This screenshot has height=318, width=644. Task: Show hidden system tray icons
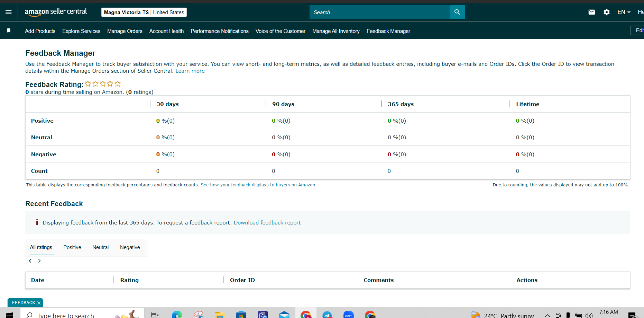pos(547,315)
